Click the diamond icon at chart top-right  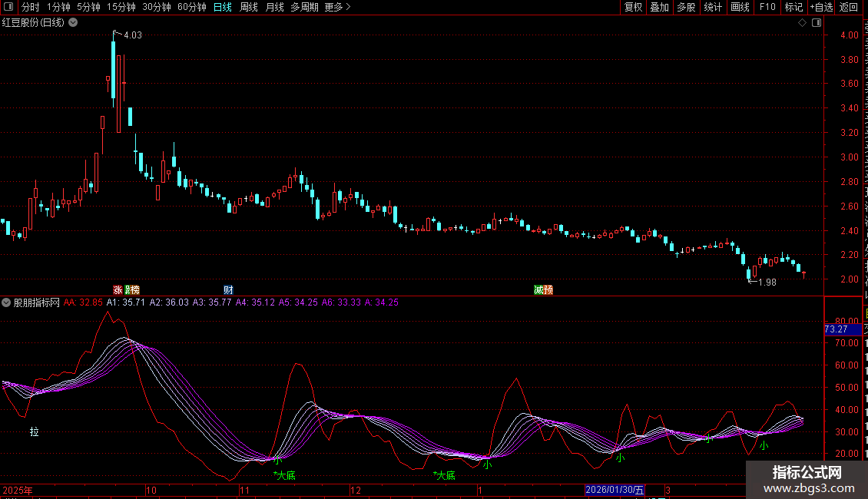coord(802,23)
